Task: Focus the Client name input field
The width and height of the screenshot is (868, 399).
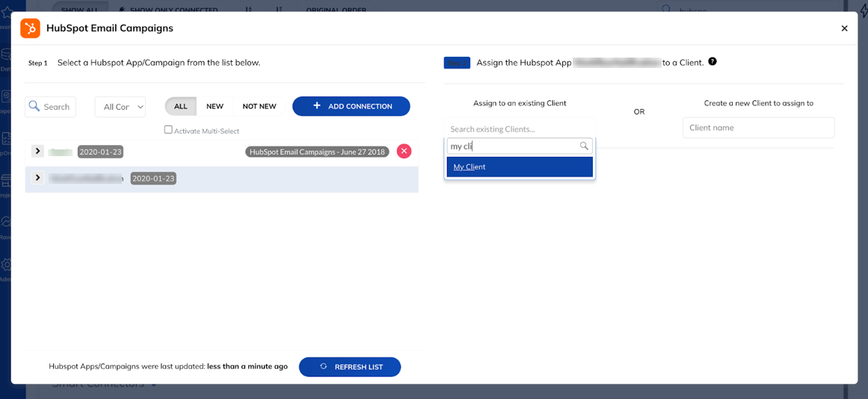Action: click(x=758, y=128)
